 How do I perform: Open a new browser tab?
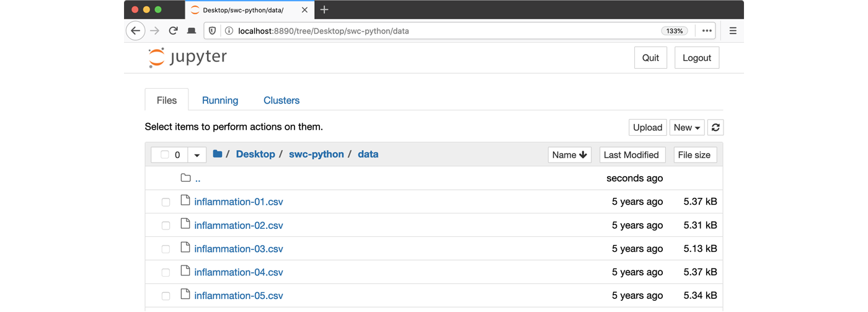point(324,9)
